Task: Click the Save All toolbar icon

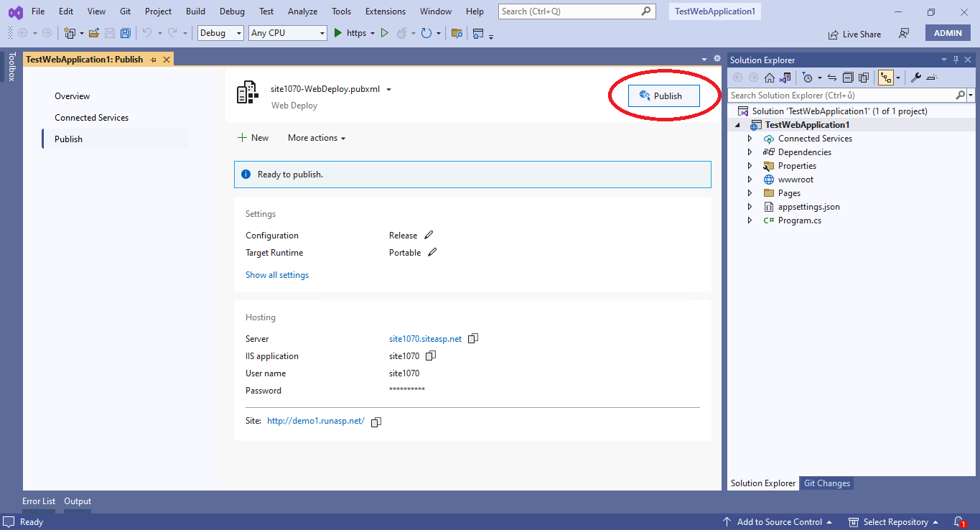Action: point(126,33)
